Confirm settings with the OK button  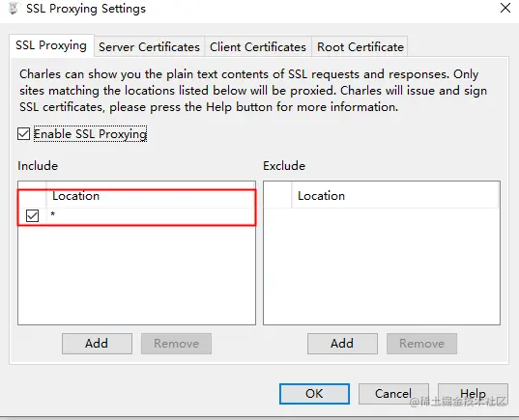pyautogui.click(x=314, y=394)
